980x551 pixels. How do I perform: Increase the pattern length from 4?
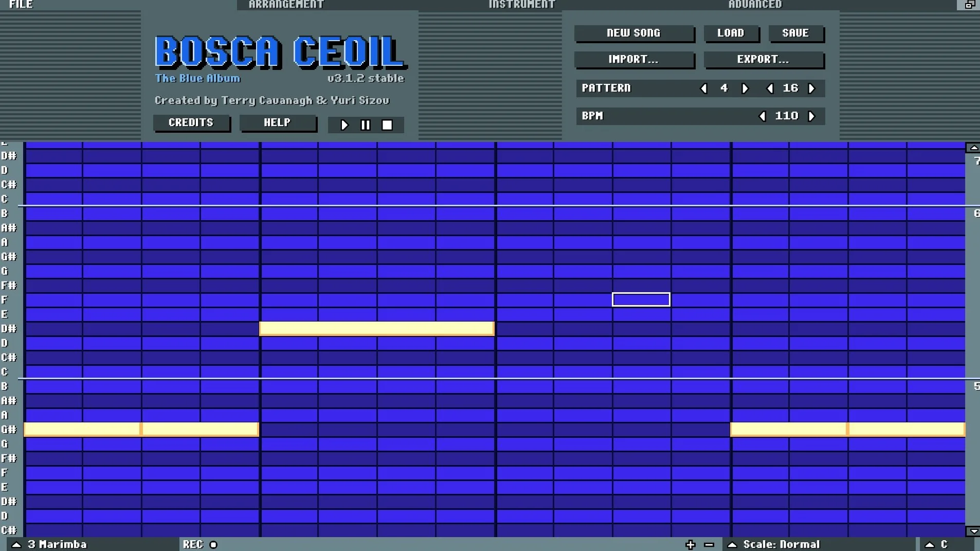[745, 88]
